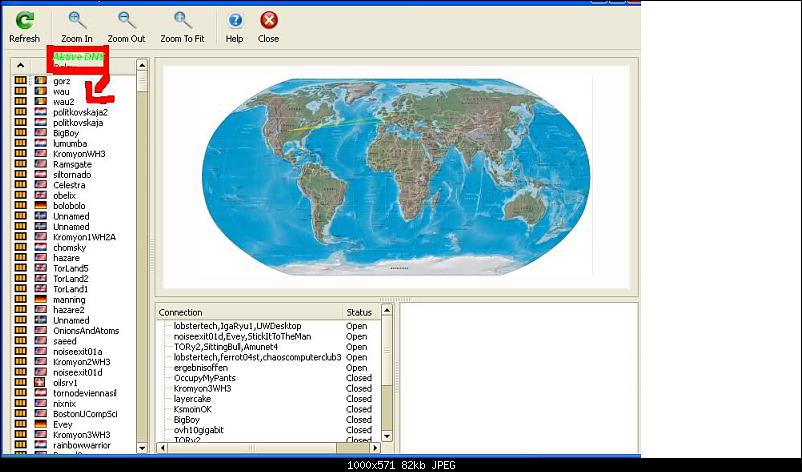Click the status icon beside saeed
This screenshot has width=802, height=472.
click(x=20, y=341)
